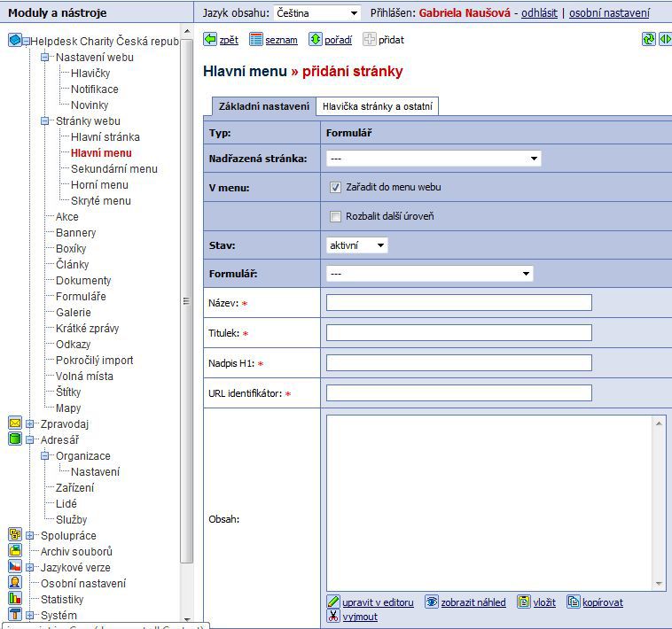This screenshot has width=672, height=629.
Task: Click the Jazykové verze flag icon
Action: click(x=15, y=566)
